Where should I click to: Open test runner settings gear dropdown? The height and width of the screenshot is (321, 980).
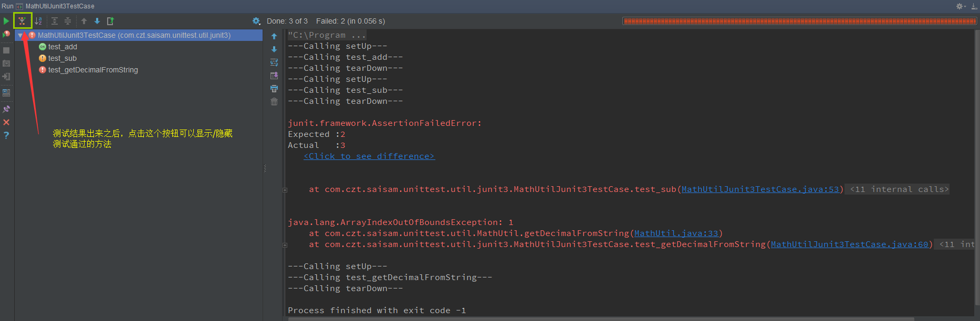(256, 21)
